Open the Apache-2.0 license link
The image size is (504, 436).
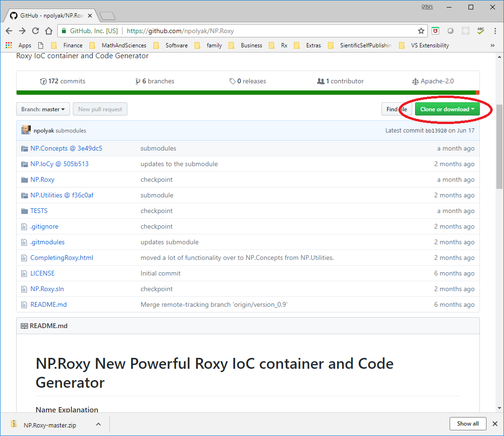[x=433, y=81]
